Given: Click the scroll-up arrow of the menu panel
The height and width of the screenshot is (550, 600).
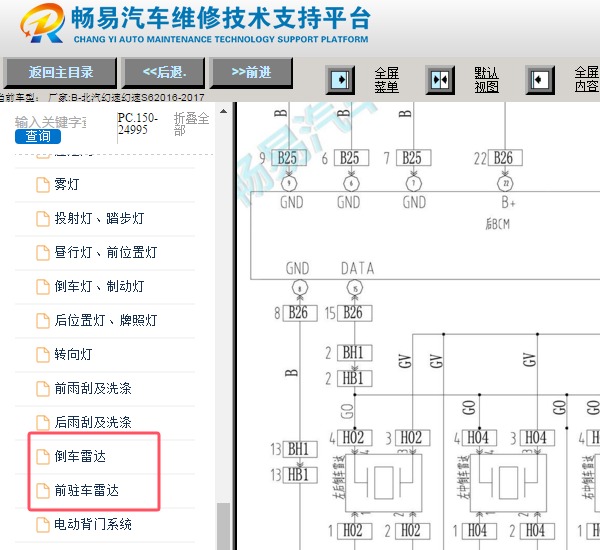Looking at the screenshot, I should point(223,112).
